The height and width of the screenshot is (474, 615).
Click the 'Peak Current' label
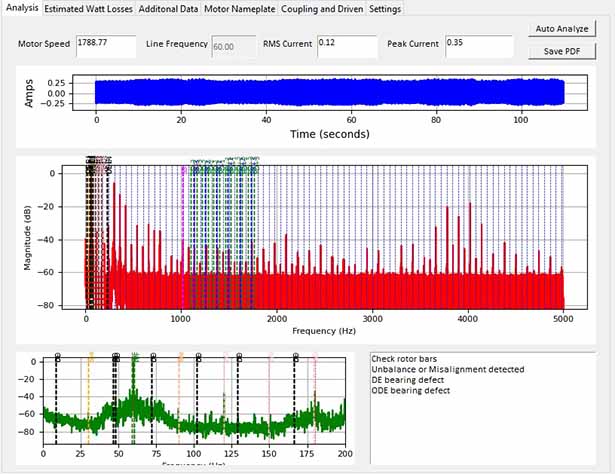pyautogui.click(x=413, y=44)
